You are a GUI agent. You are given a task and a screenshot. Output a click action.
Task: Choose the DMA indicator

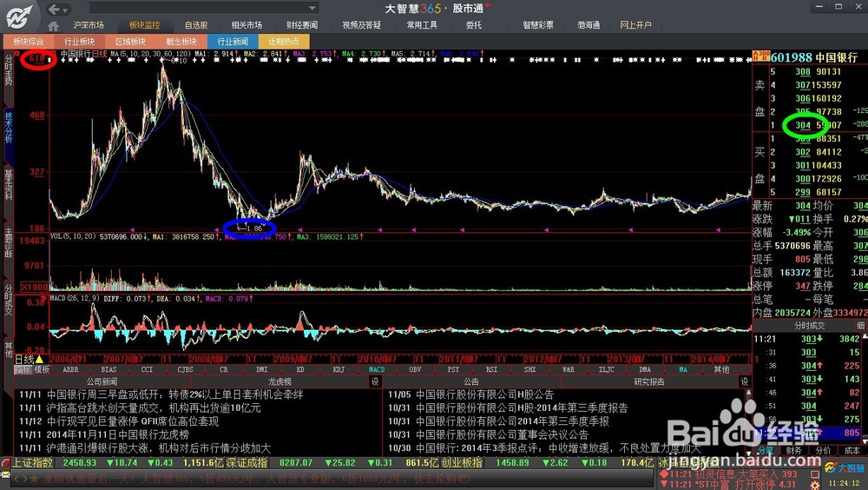pos(645,369)
